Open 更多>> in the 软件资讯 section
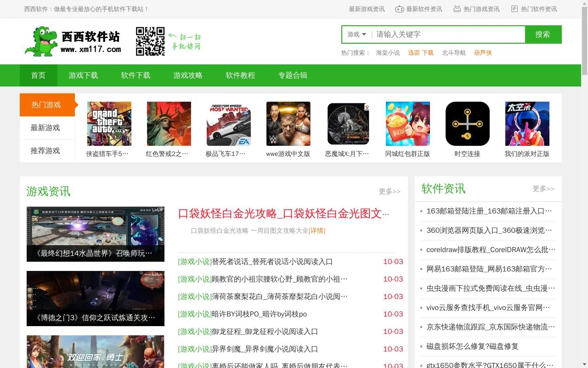Image resolution: width=588 pixels, height=368 pixels. (544, 189)
